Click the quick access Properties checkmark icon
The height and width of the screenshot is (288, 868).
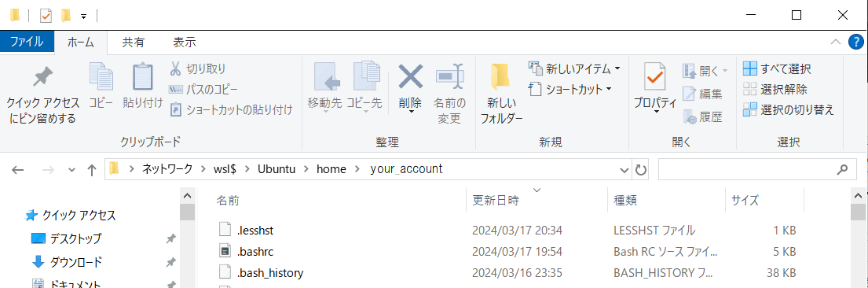tap(46, 16)
